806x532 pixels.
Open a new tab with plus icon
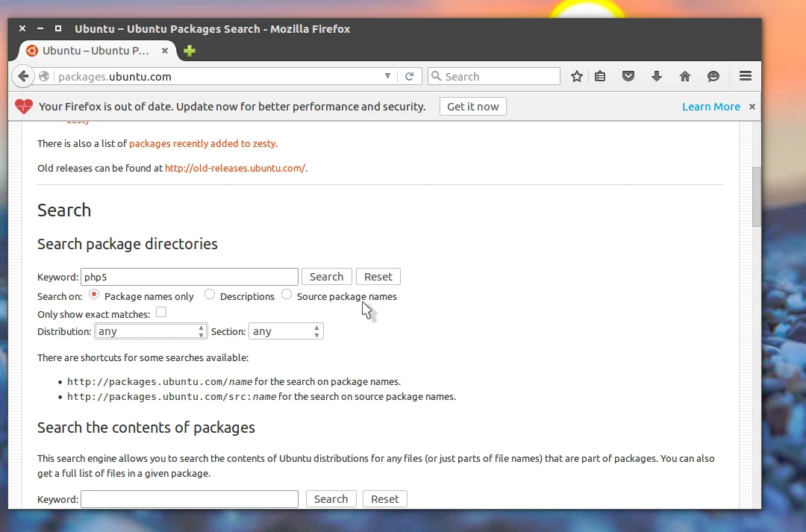pos(190,51)
